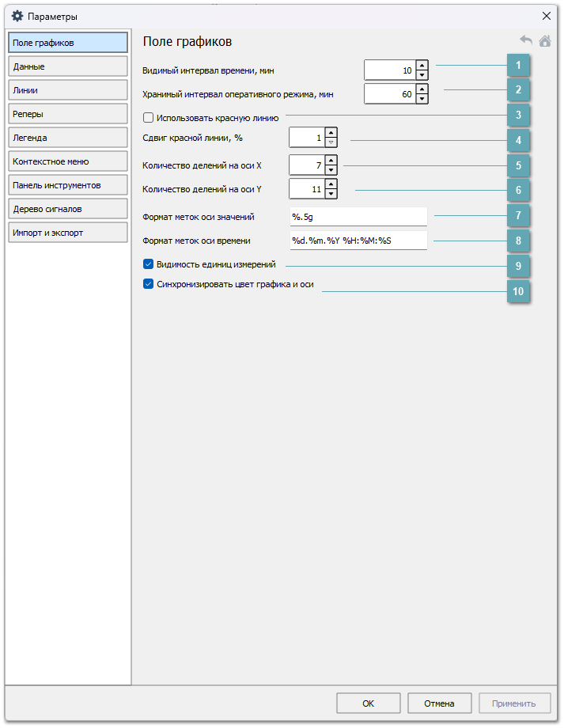Decrease the Y axis divisions count
This screenshot has width=564, height=728.
pyautogui.click(x=331, y=193)
